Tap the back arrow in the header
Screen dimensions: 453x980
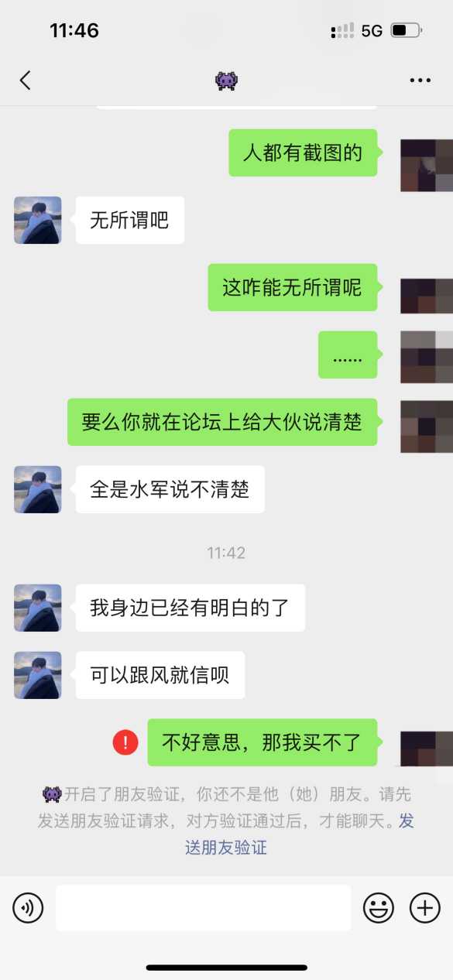(x=25, y=81)
